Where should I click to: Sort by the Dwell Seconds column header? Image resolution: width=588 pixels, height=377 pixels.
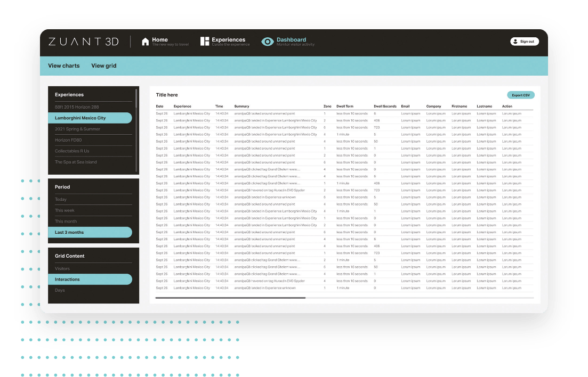pyautogui.click(x=385, y=106)
